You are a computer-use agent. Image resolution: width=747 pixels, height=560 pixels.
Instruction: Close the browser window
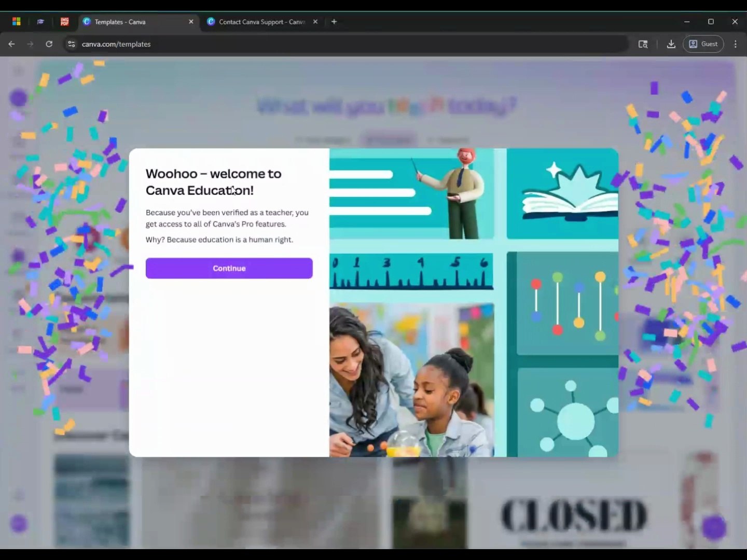735,22
